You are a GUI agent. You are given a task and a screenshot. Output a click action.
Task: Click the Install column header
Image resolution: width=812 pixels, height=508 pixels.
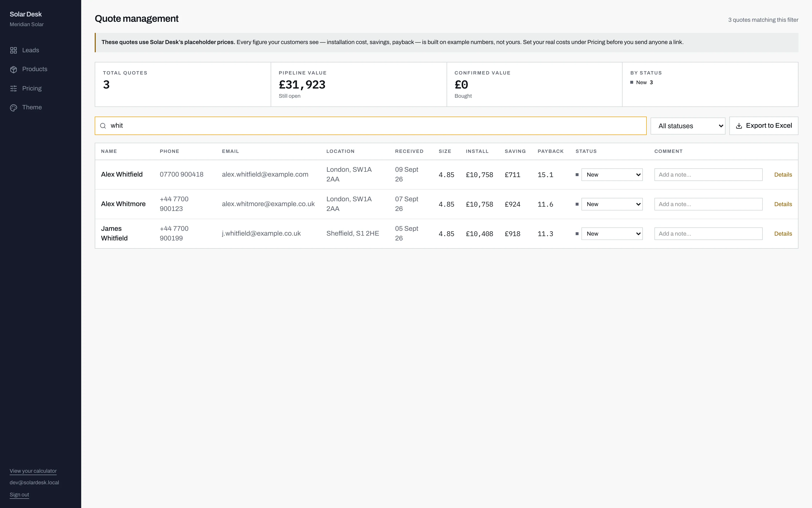(477, 151)
